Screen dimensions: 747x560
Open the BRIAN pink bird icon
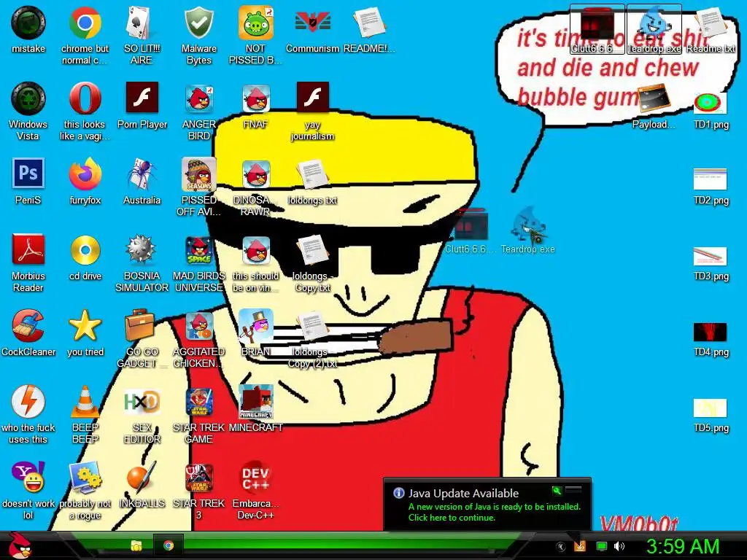pyautogui.click(x=255, y=332)
